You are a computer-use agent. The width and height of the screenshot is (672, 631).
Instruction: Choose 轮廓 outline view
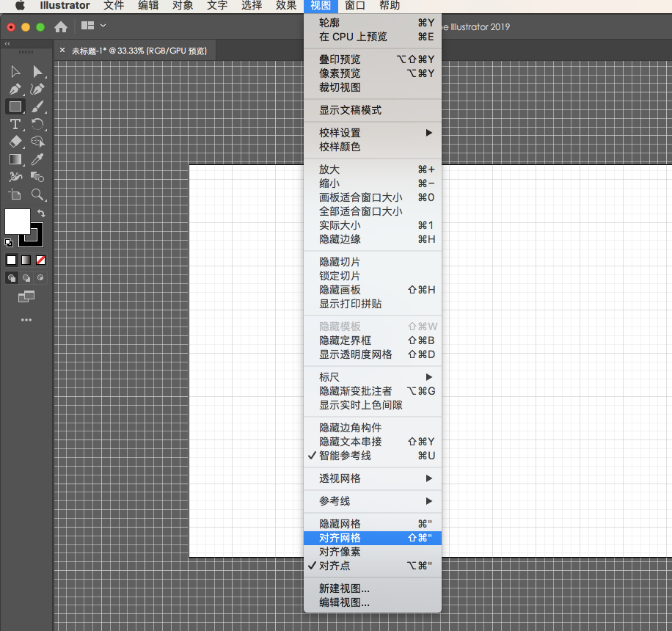[373, 23]
